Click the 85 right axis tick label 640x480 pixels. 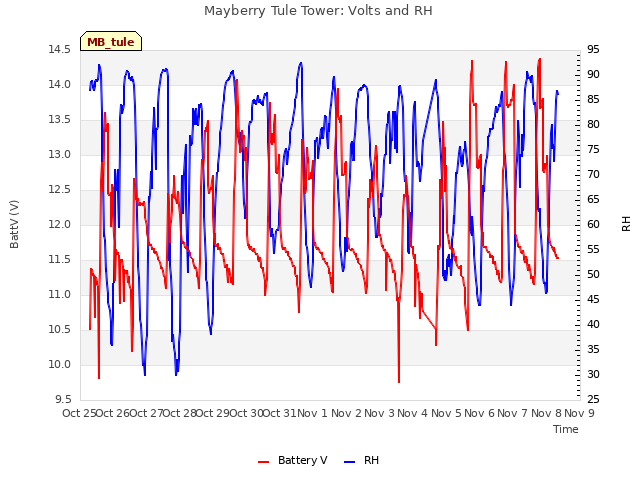[x=593, y=100]
